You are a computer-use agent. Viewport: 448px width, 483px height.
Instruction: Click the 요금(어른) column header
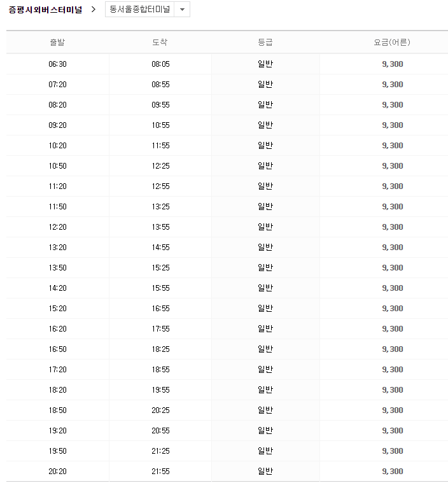tap(392, 42)
